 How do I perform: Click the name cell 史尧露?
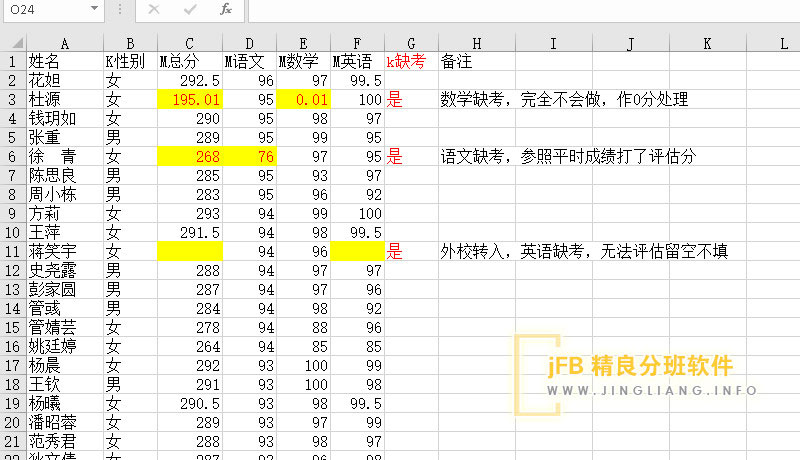(x=65, y=271)
